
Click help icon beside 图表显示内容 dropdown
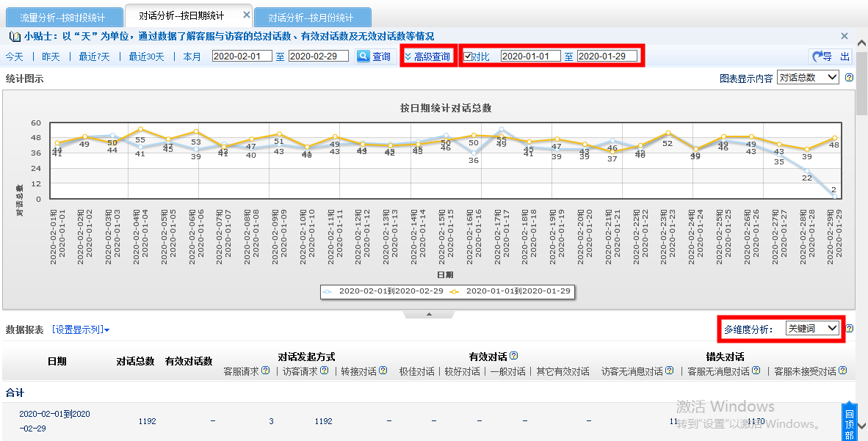(x=849, y=78)
